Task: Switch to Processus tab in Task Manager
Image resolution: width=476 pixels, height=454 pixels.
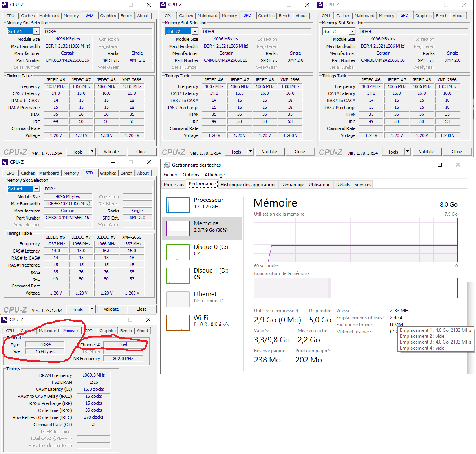Action: coord(174,185)
